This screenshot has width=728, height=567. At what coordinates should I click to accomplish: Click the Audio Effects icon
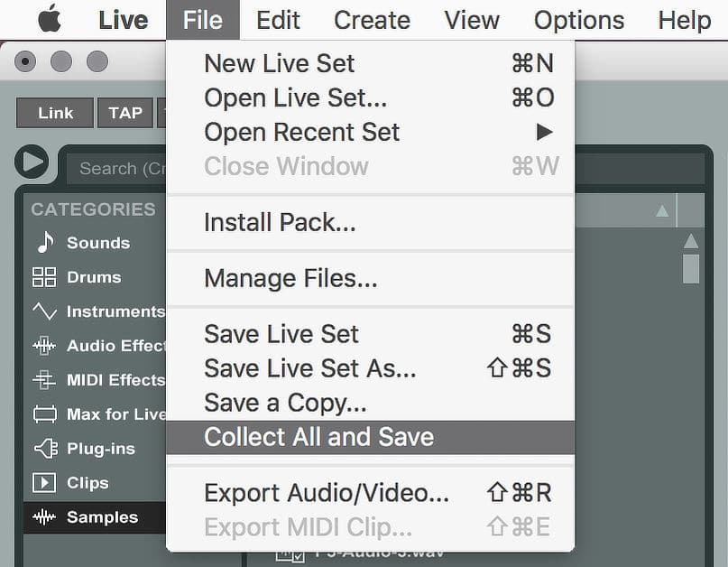(44, 346)
